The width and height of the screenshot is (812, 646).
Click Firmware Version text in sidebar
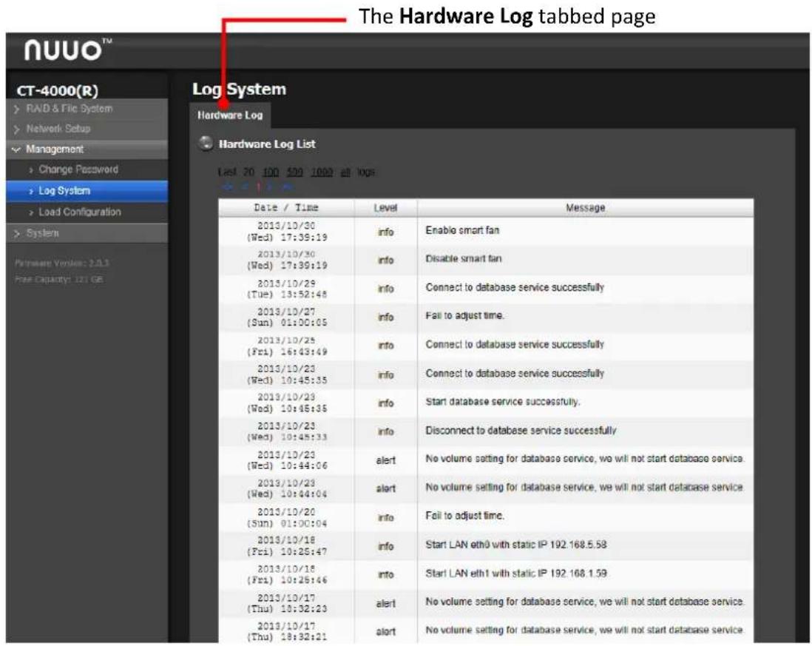tap(62, 263)
